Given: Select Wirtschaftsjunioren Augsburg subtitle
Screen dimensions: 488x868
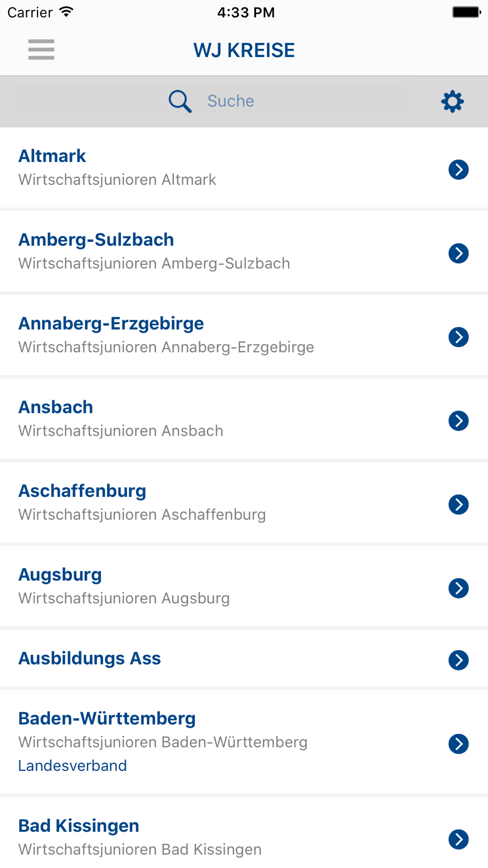Looking at the screenshot, I should pyautogui.click(x=124, y=599).
